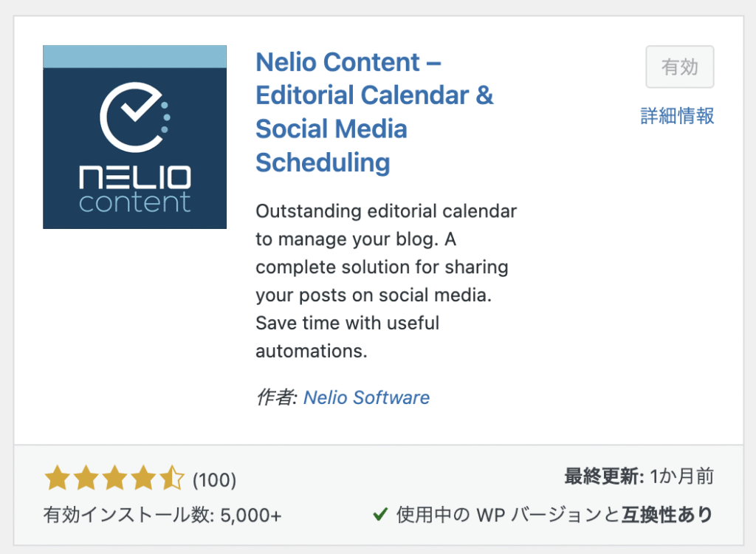Click the third gold rating star
This screenshot has width=756, height=554.
pos(114,478)
